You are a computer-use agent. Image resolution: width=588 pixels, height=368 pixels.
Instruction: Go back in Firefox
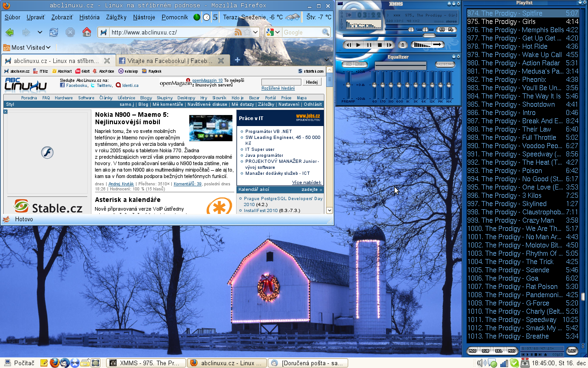coord(10,32)
